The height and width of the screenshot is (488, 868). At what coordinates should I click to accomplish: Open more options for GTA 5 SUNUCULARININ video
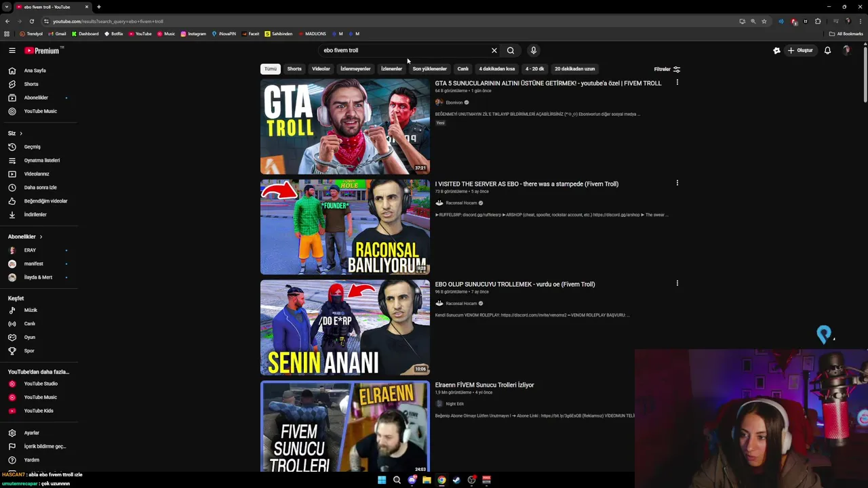pos(677,83)
